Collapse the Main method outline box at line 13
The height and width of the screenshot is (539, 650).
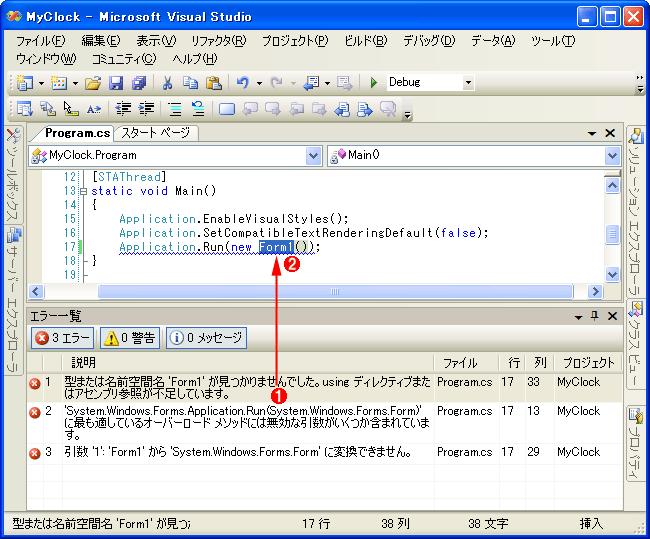pyautogui.click(x=83, y=192)
